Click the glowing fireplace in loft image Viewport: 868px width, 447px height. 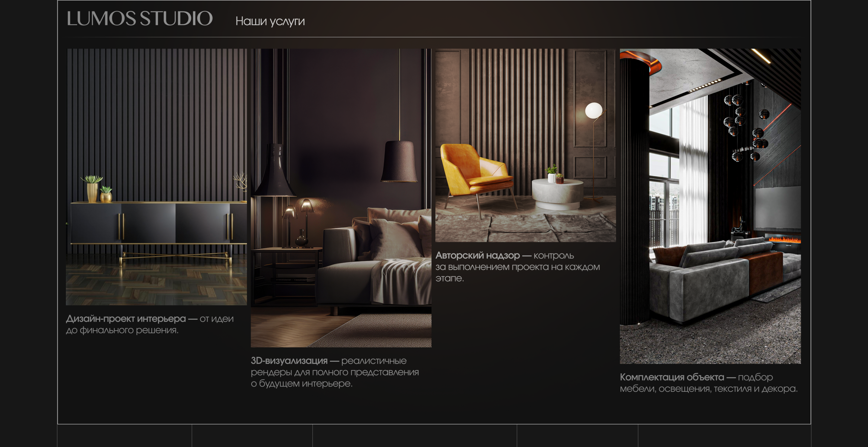click(x=784, y=240)
